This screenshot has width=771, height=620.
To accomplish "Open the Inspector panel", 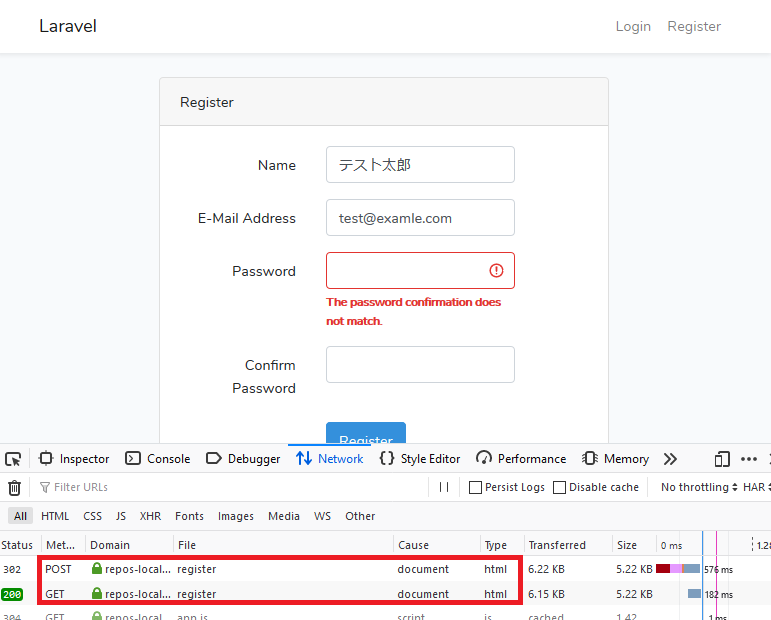I will click(74, 459).
